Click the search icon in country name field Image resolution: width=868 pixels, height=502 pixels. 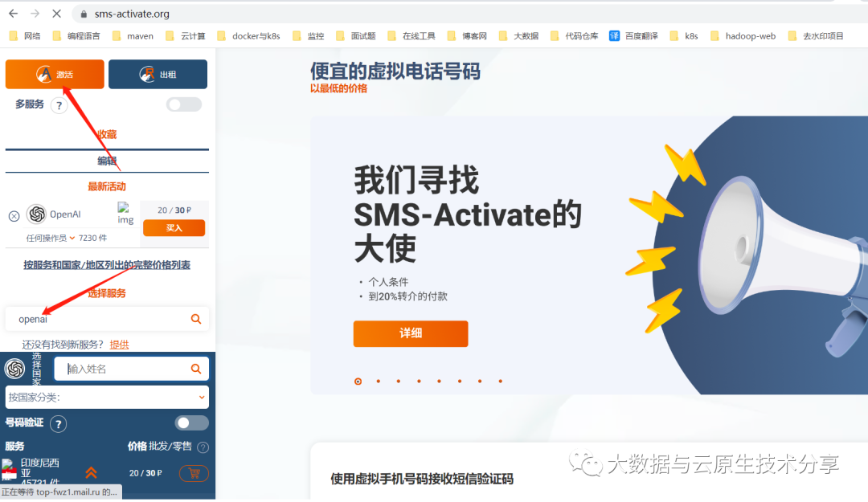pyautogui.click(x=196, y=369)
